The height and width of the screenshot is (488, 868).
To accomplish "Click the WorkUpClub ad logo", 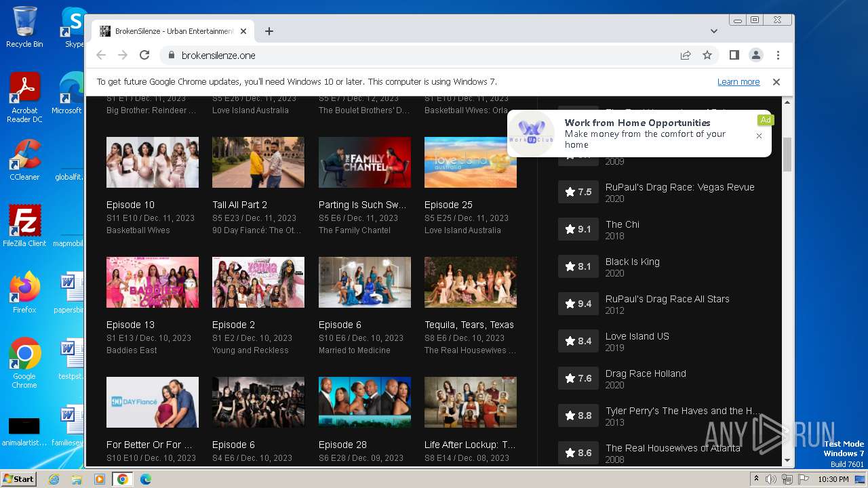I will [532, 134].
